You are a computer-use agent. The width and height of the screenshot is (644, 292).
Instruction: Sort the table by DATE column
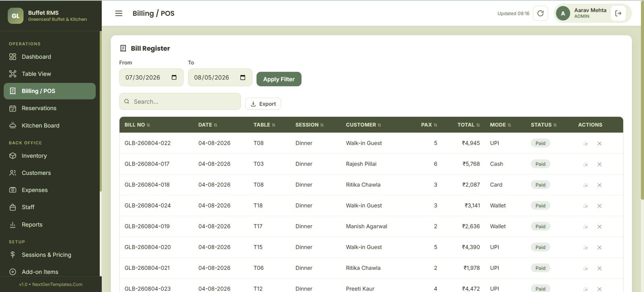[208, 125]
